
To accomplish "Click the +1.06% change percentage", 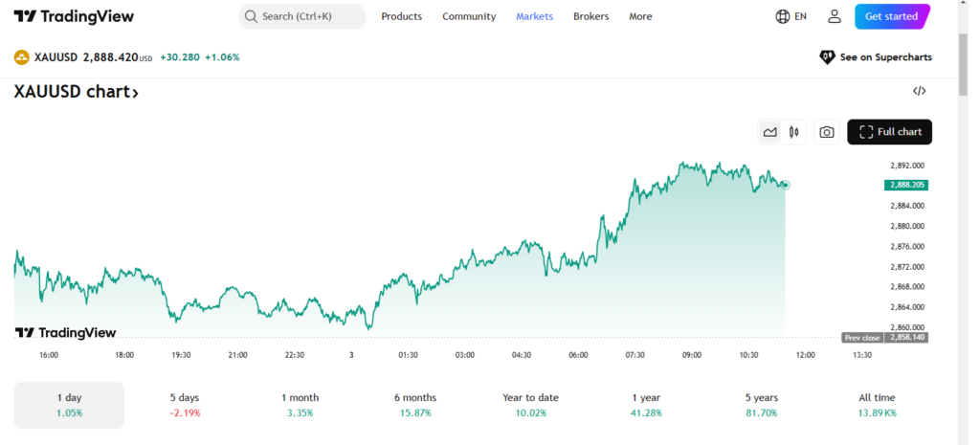I will (x=222, y=57).
